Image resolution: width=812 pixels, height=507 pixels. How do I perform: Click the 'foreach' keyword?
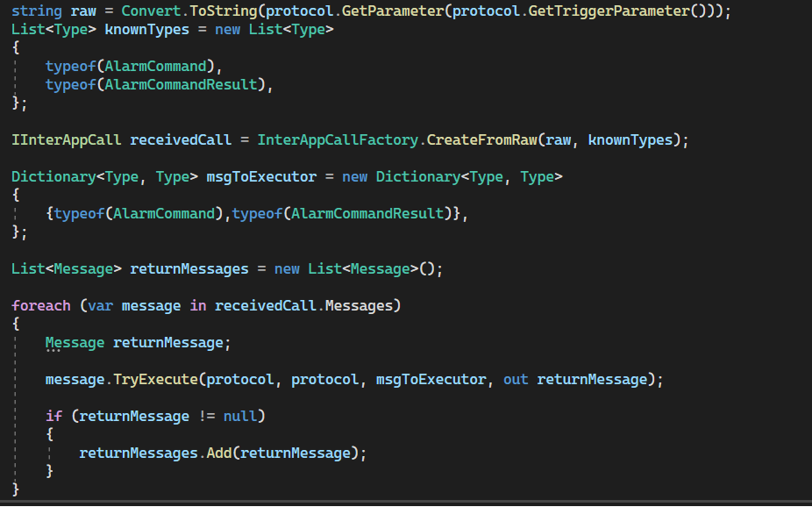[x=41, y=305]
